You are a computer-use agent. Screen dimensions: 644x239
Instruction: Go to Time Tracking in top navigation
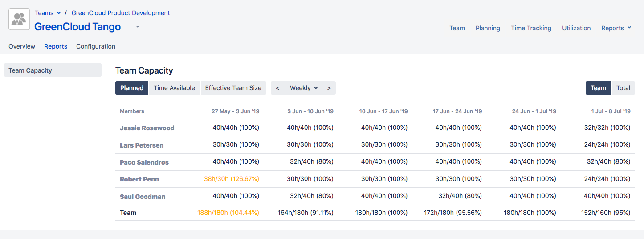[531, 28]
